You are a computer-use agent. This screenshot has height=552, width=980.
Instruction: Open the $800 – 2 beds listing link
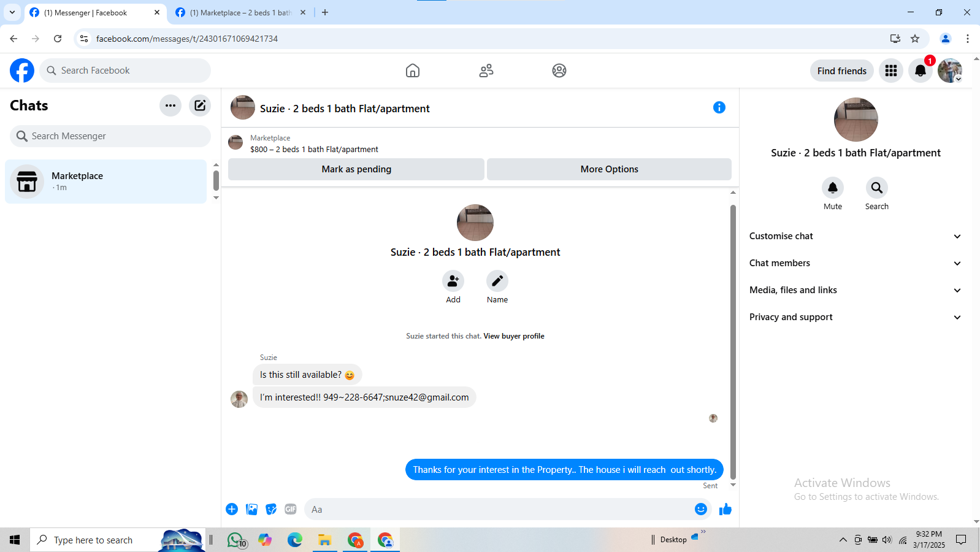pos(314,150)
